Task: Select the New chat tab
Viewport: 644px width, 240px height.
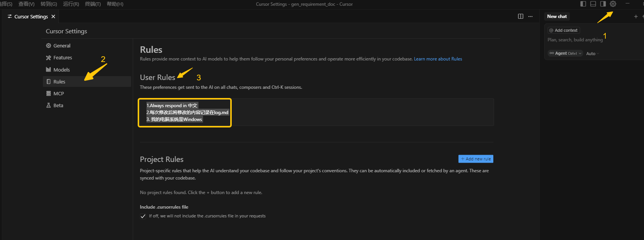Action: [557, 16]
